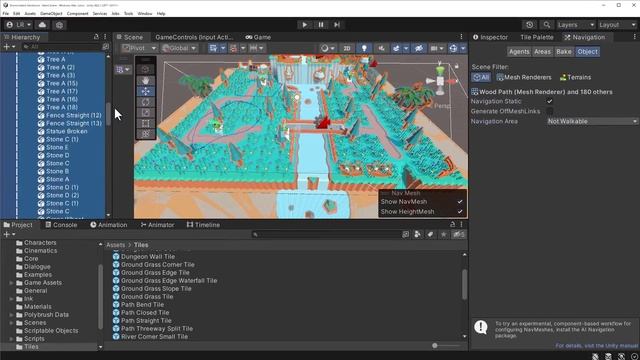Image resolution: width=640 pixels, height=360 pixels.
Task: Open the Game view tab
Action: coord(258,37)
